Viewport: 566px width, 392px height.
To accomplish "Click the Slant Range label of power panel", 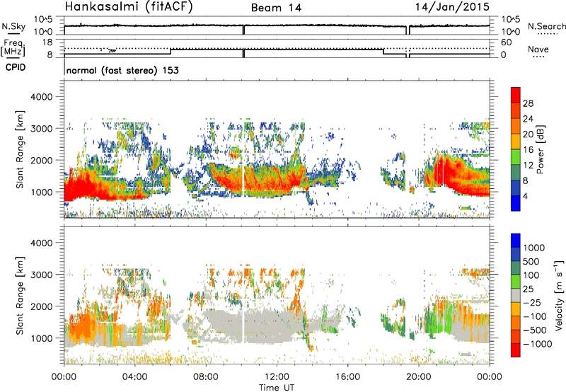I will tap(20, 149).
